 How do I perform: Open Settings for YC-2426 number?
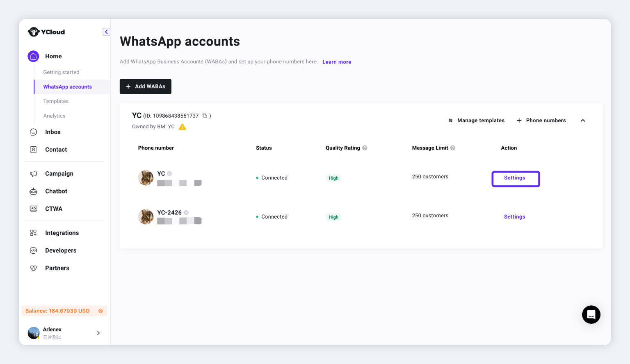pos(514,217)
